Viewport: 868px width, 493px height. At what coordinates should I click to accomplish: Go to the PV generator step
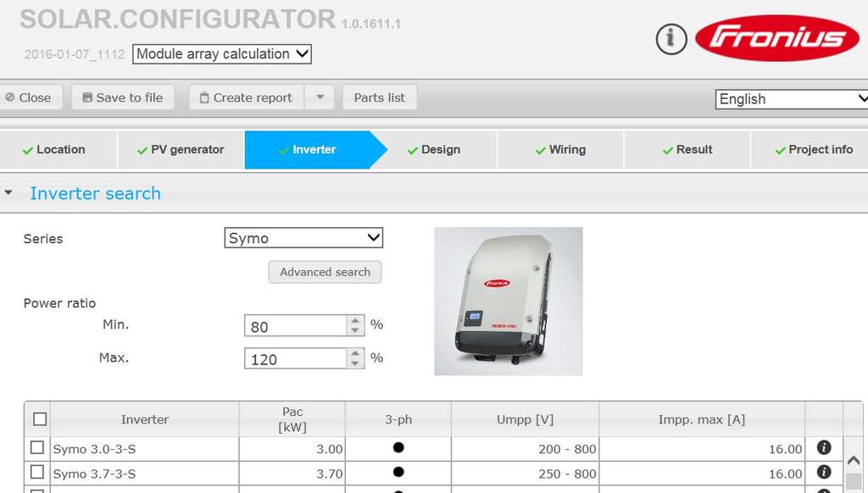pyautogui.click(x=181, y=150)
